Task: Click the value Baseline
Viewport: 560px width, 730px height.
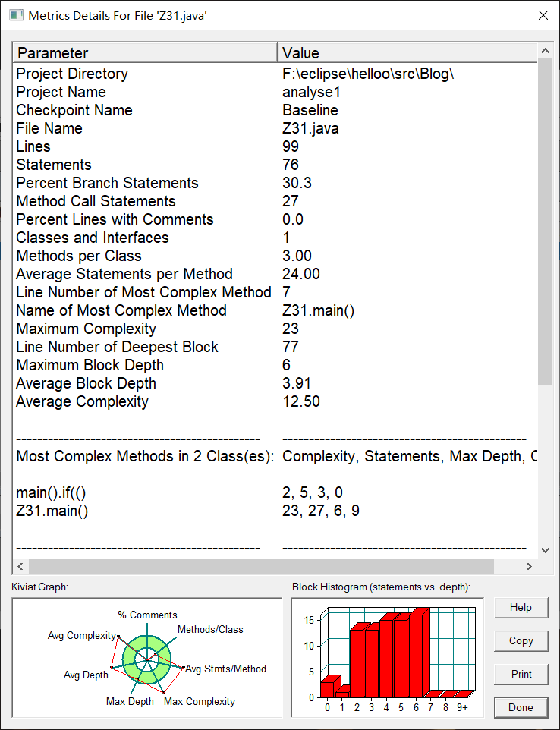Action: [x=310, y=110]
